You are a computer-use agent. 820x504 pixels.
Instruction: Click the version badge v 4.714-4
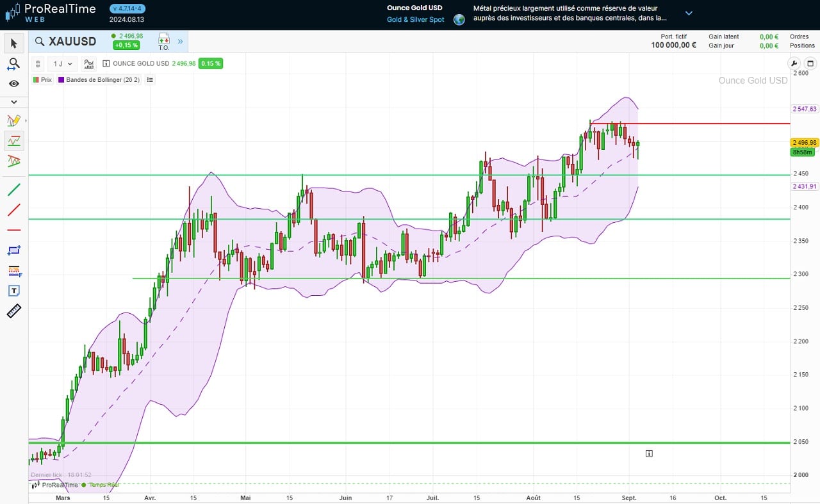coord(127,8)
